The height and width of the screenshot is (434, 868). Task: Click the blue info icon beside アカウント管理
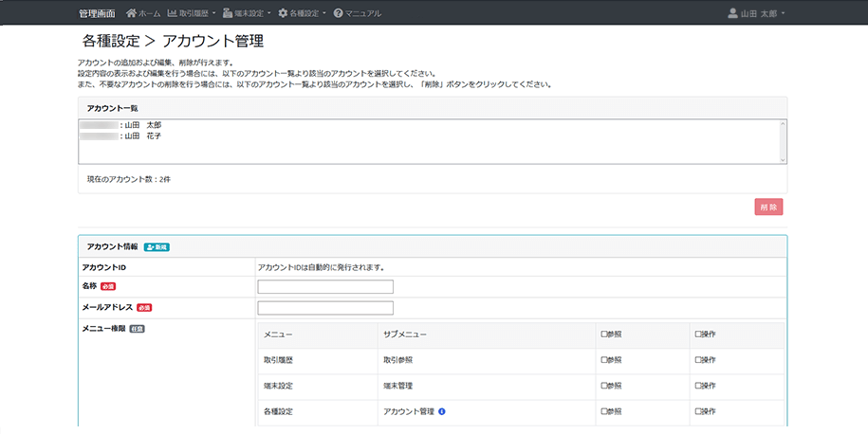[x=442, y=411]
